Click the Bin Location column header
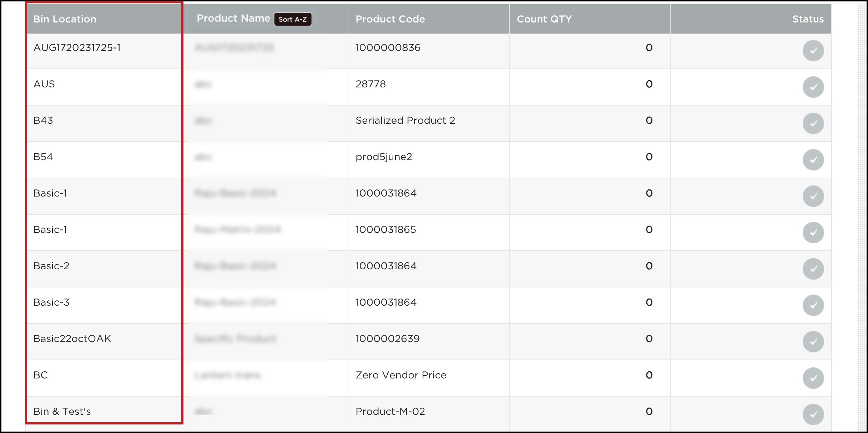 point(65,19)
